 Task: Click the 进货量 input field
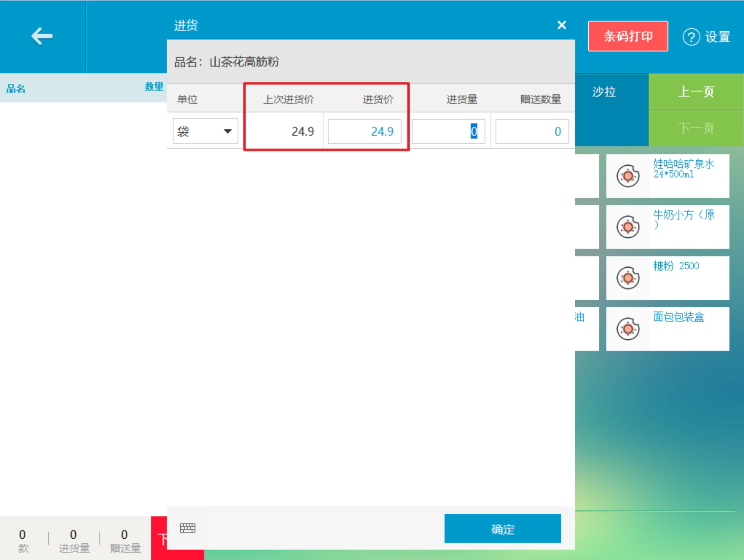click(448, 131)
